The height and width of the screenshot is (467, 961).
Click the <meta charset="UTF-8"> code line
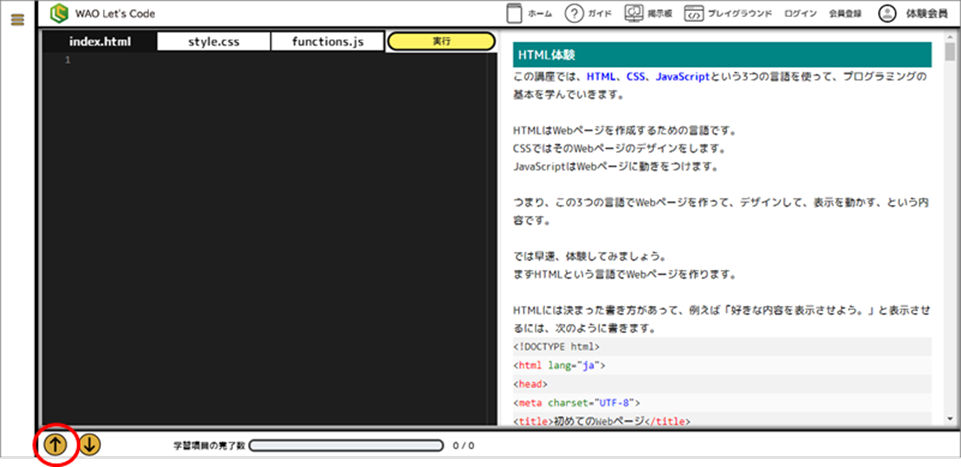(722, 403)
